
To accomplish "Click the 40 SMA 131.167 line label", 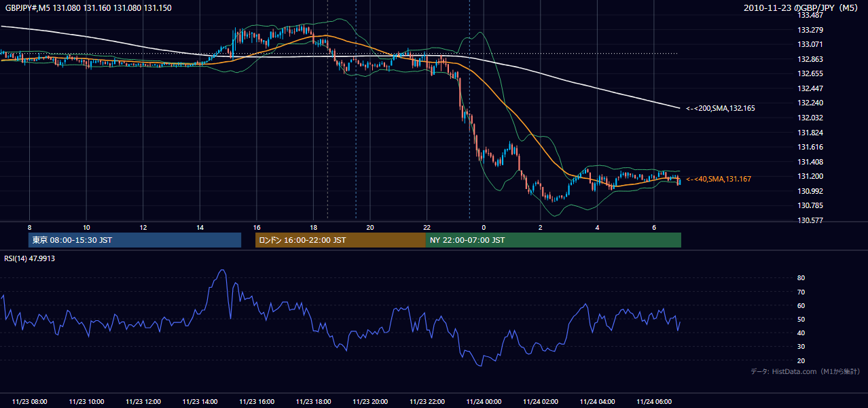I will 718,179.
